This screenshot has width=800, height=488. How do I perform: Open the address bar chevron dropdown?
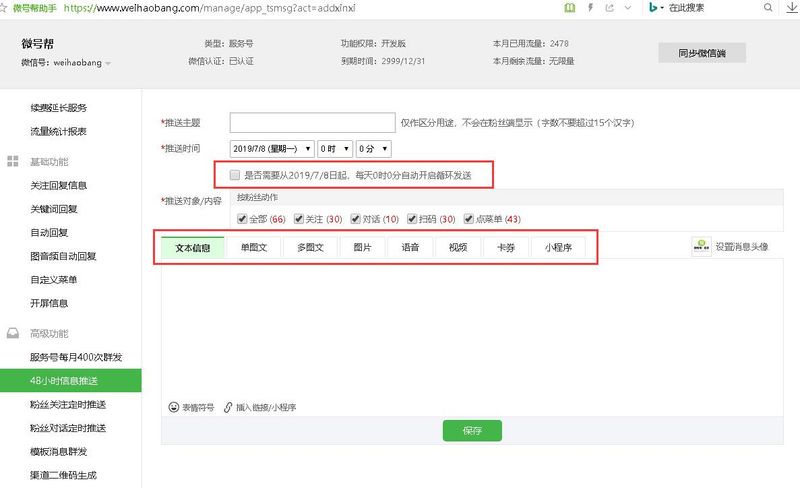click(x=628, y=8)
